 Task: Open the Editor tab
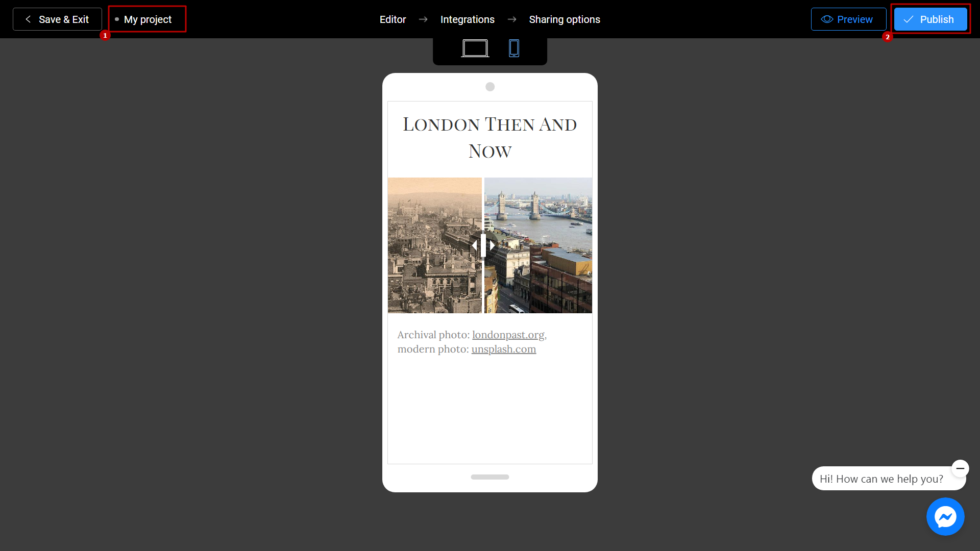393,19
